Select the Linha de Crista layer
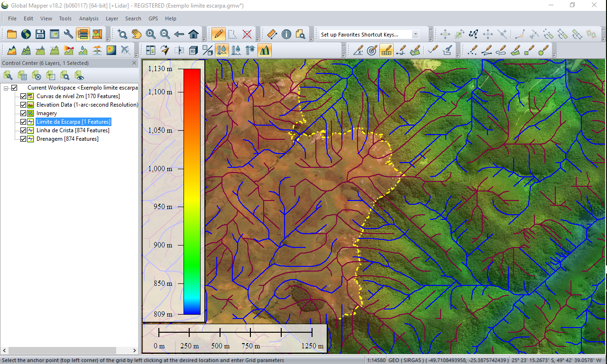 point(73,130)
